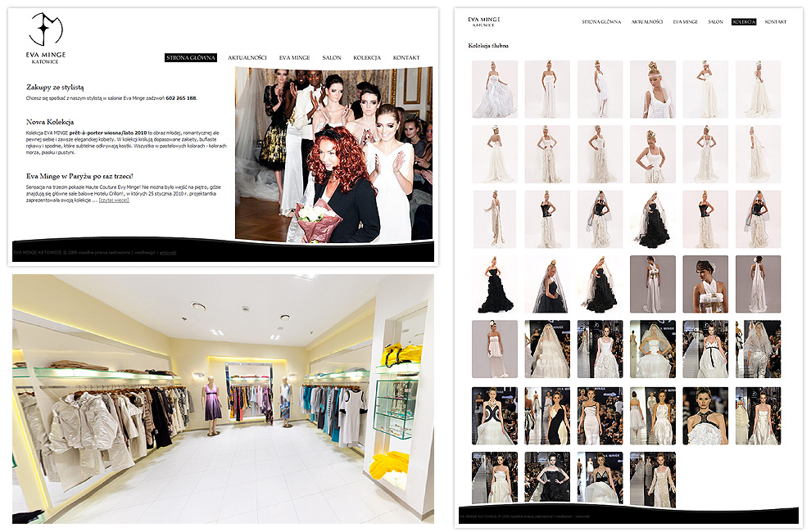Click the small Eva Minge logo on collection page
Image resolution: width=811 pixels, height=532 pixels.
(x=483, y=21)
